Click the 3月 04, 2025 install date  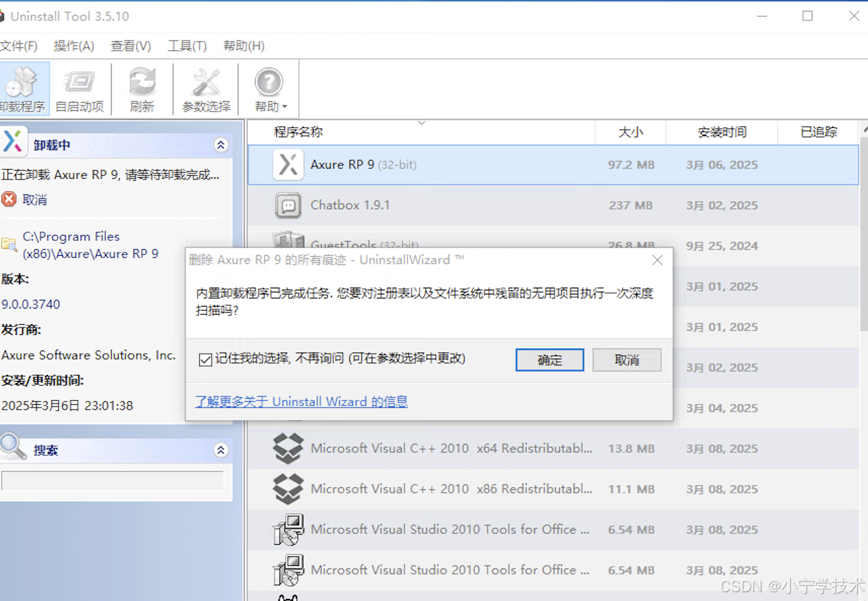tap(722, 408)
